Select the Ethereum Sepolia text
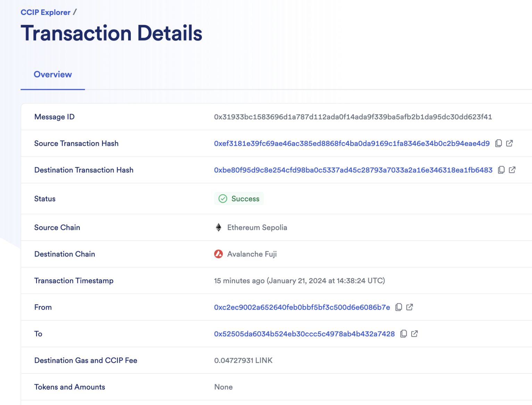The width and height of the screenshot is (532, 405). (x=257, y=227)
